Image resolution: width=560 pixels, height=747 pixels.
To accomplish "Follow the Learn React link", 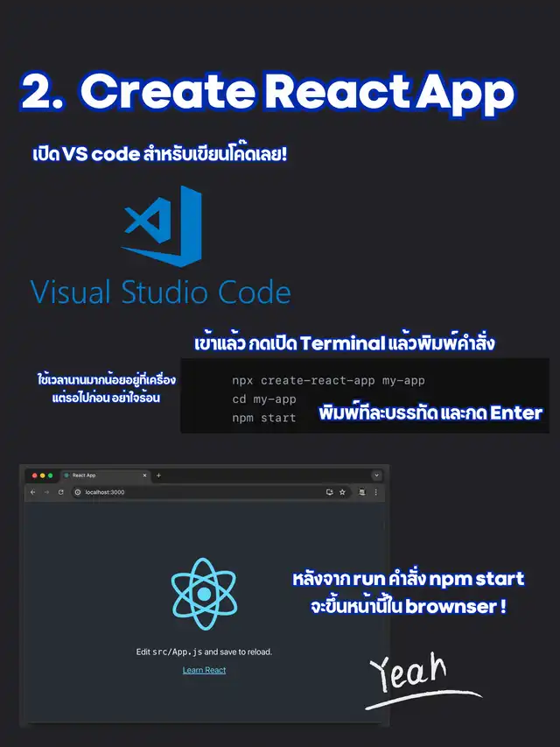I will [204, 670].
